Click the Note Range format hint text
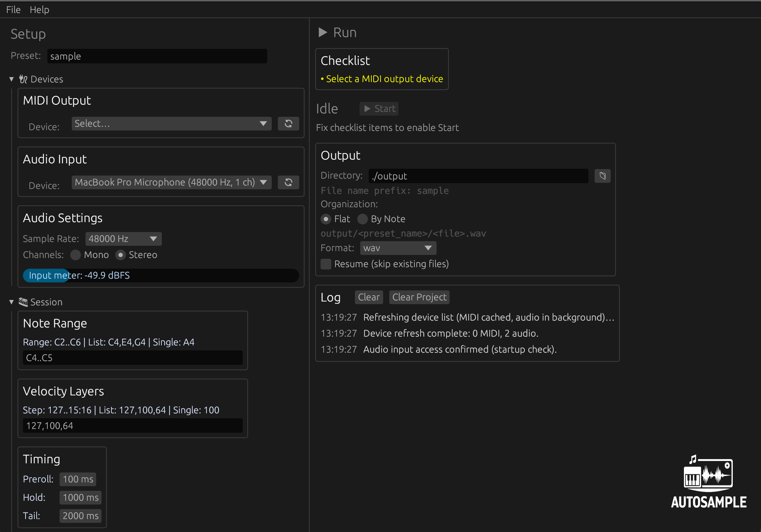 pyautogui.click(x=109, y=342)
